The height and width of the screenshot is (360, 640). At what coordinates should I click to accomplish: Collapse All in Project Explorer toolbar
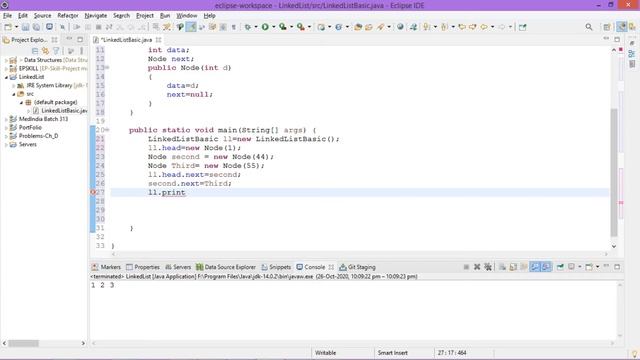pyautogui.click(x=35, y=51)
